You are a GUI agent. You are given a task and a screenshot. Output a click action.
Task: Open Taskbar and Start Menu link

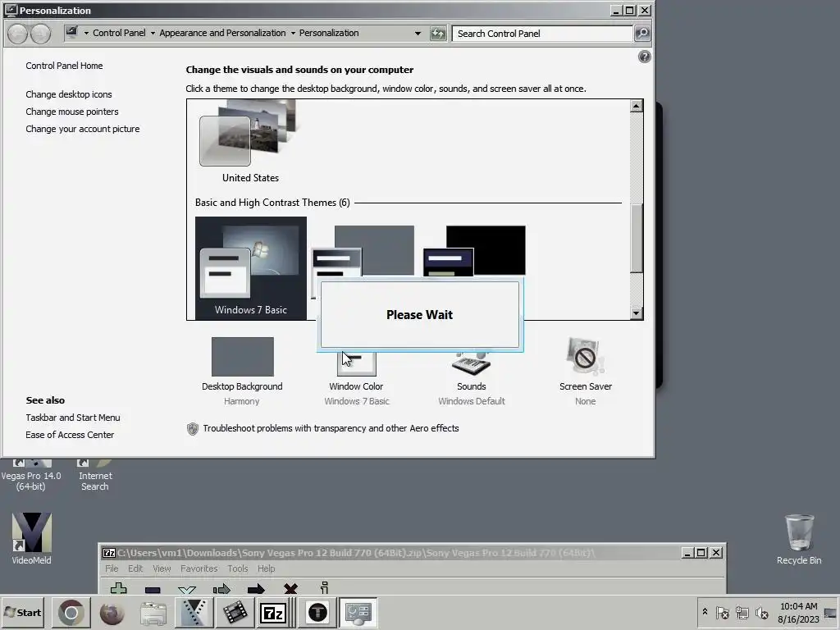pyautogui.click(x=73, y=418)
